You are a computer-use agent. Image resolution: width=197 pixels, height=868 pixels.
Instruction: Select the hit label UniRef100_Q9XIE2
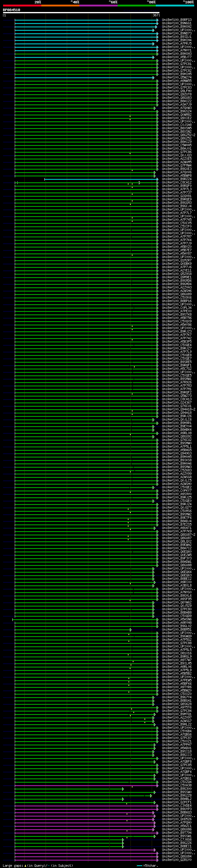pyautogui.click(x=177, y=118)
